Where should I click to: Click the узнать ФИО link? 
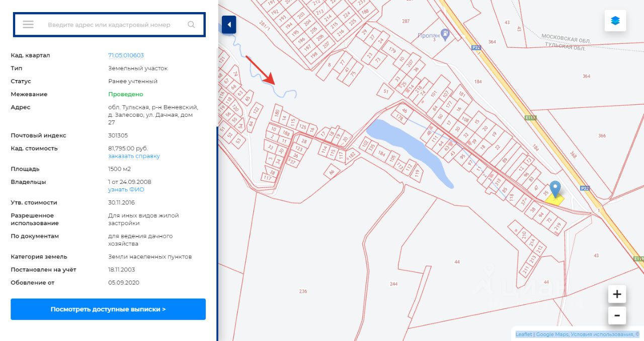coord(126,190)
